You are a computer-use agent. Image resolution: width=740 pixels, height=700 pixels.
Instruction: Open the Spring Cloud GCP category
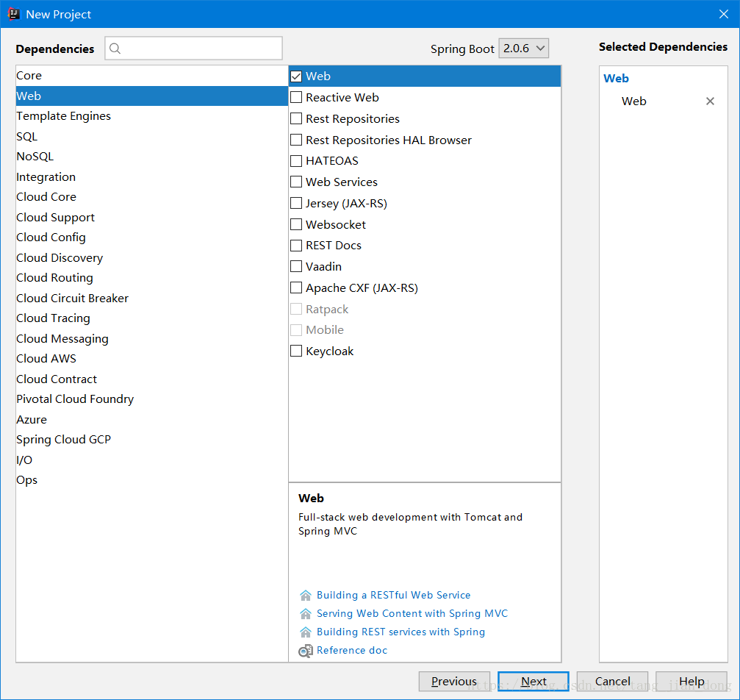(x=151, y=440)
